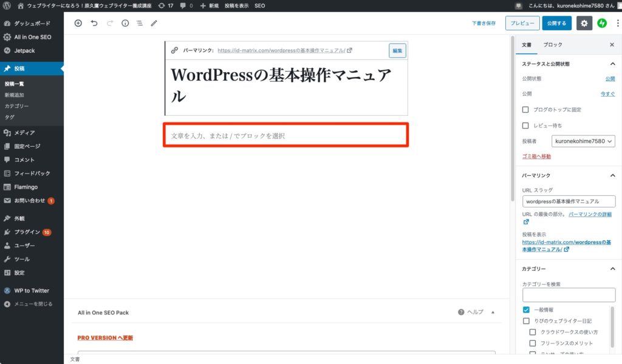This screenshot has height=364, width=622.
Task: Click 下書き保存 save draft
Action: point(484,24)
